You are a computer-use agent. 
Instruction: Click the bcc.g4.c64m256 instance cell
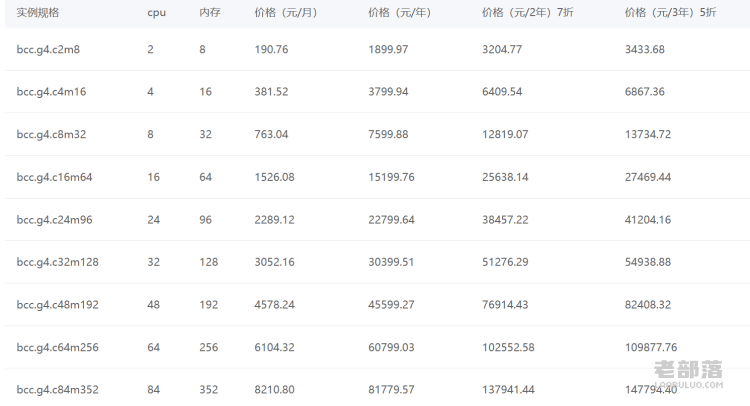coord(57,347)
